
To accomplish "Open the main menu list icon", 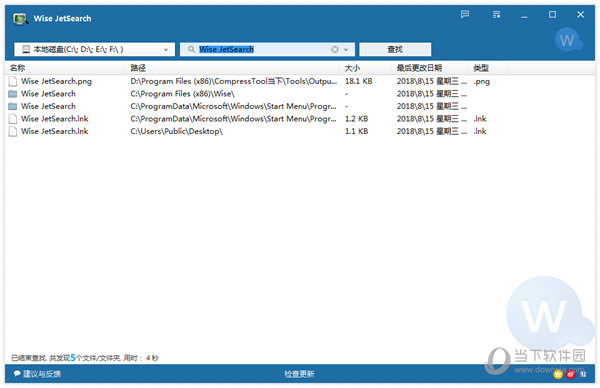I will click(x=496, y=15).
